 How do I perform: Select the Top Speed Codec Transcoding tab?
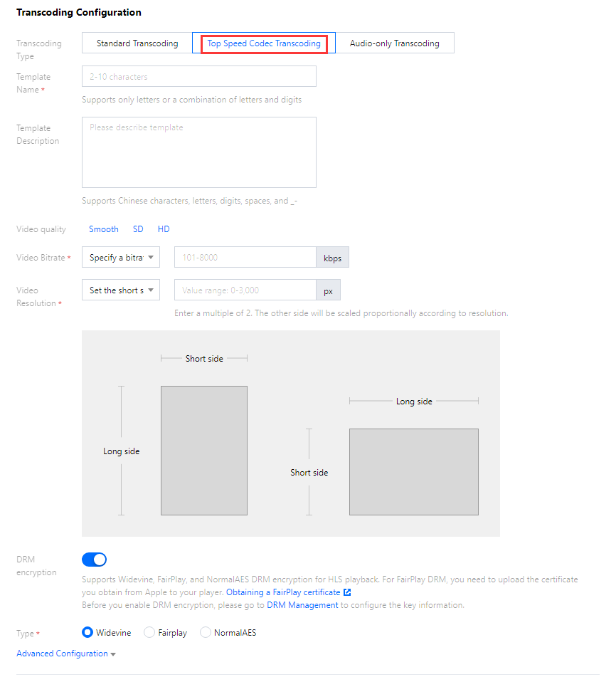(x=264, y=43)
